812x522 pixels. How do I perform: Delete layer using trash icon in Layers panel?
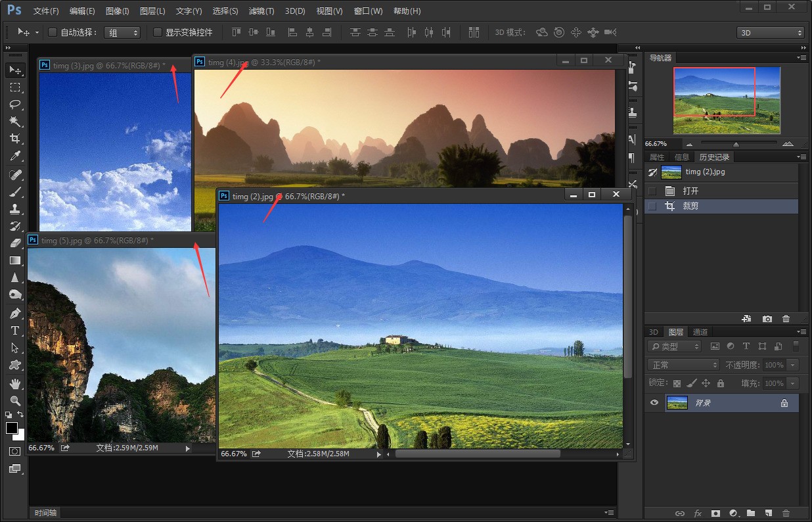(x=786, y=513)
